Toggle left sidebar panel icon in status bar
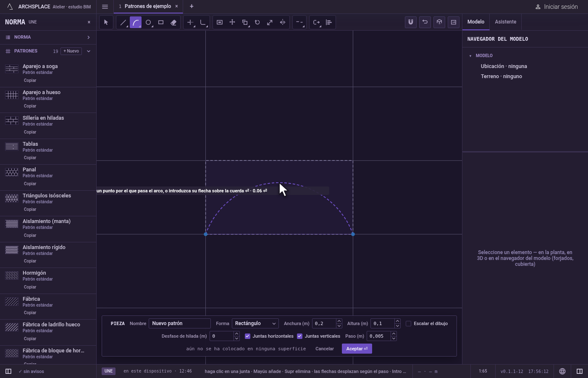Screen dimensions: 588x378 8,371
